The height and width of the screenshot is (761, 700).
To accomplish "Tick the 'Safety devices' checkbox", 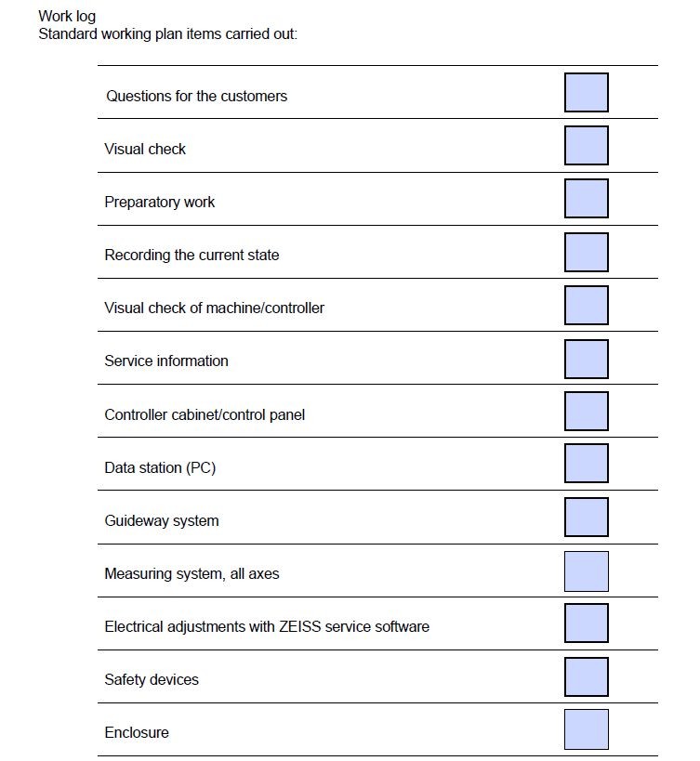I will tap(586, 677).
